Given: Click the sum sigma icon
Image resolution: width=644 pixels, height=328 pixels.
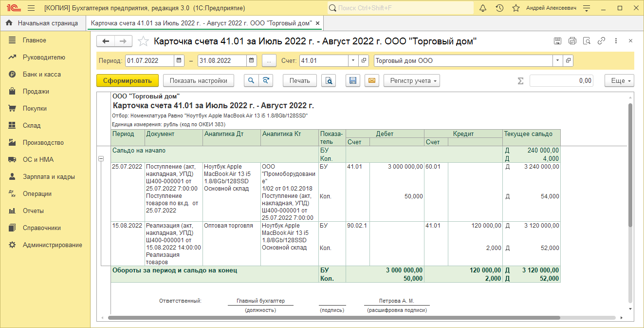Looking at the screenshot, I should click(520, 81).
